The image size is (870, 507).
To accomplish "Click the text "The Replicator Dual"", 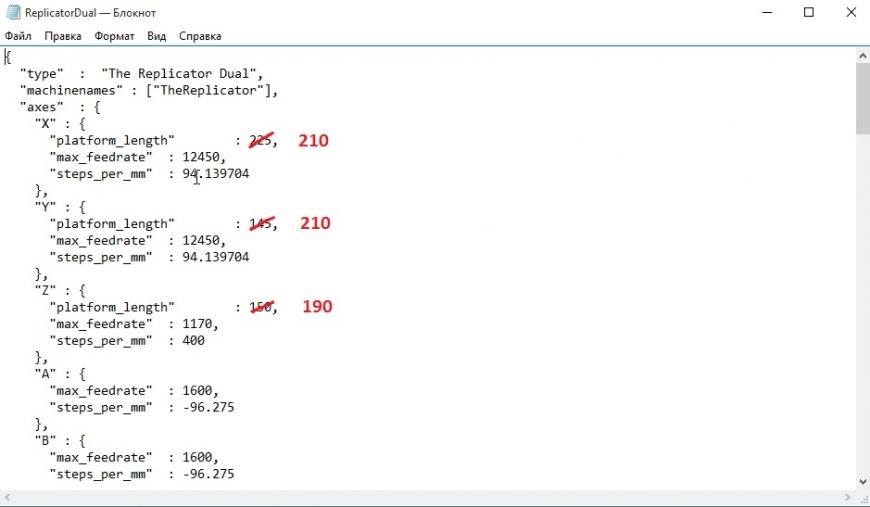I will tap(178, 74).
